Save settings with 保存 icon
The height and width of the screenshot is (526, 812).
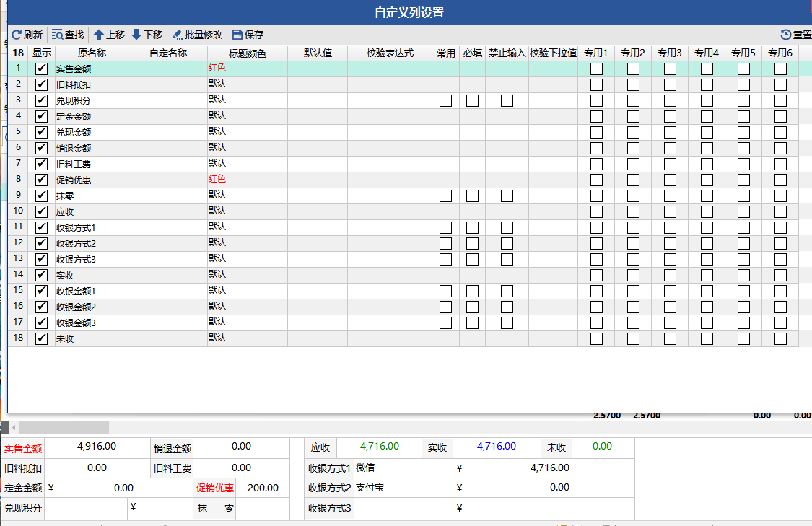237,35
